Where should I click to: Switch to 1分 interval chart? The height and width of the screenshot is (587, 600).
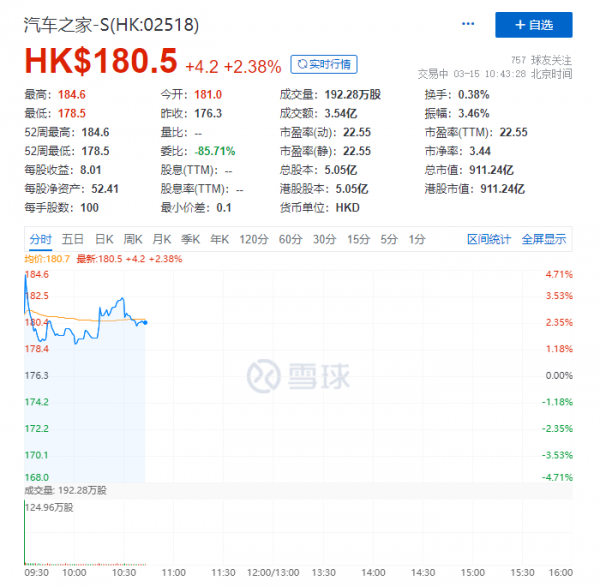tap(416, 239)
